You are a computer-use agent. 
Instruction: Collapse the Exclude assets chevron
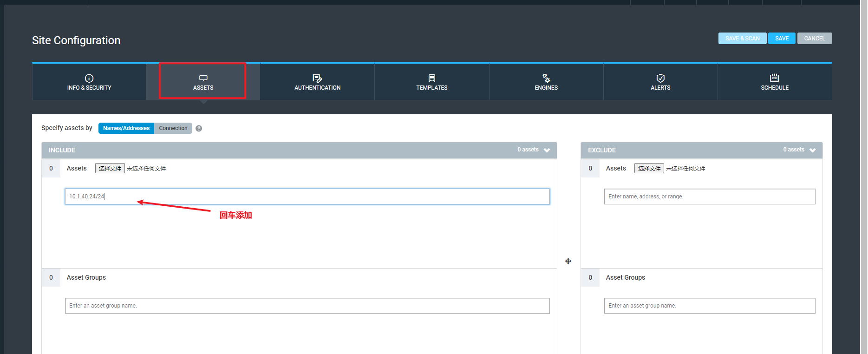(812, 150)
